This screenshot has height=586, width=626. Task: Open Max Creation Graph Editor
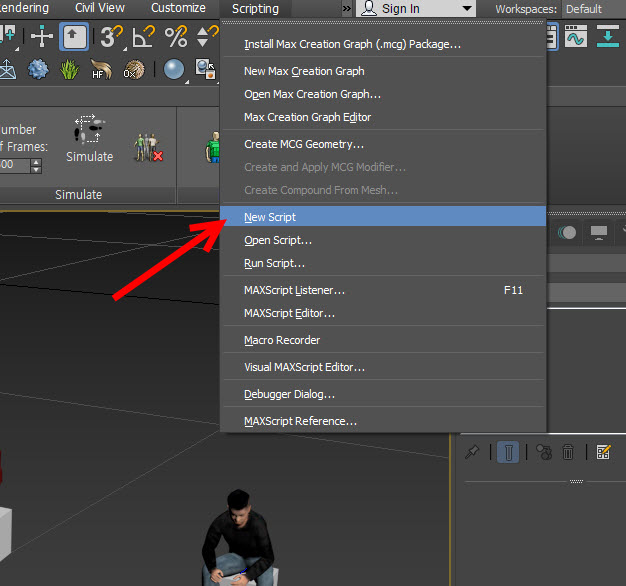click(383, 117)
